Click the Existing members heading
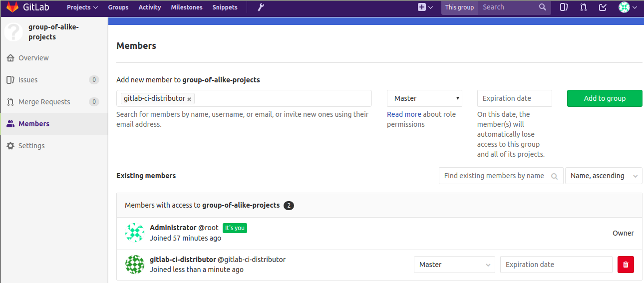Viewport: 644px width, 283px height. 146,176
